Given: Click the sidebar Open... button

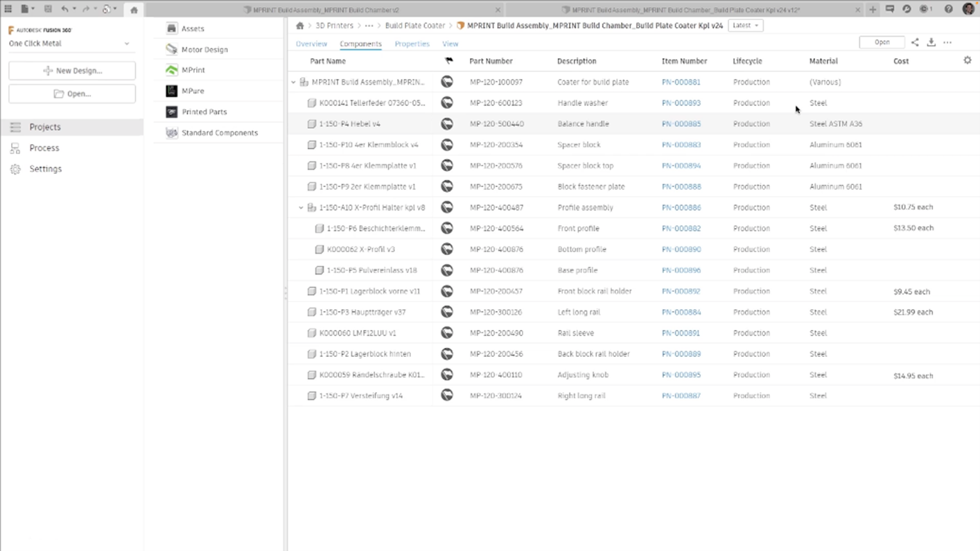Looking at the screenshot, I should click(x=72, y=94).
